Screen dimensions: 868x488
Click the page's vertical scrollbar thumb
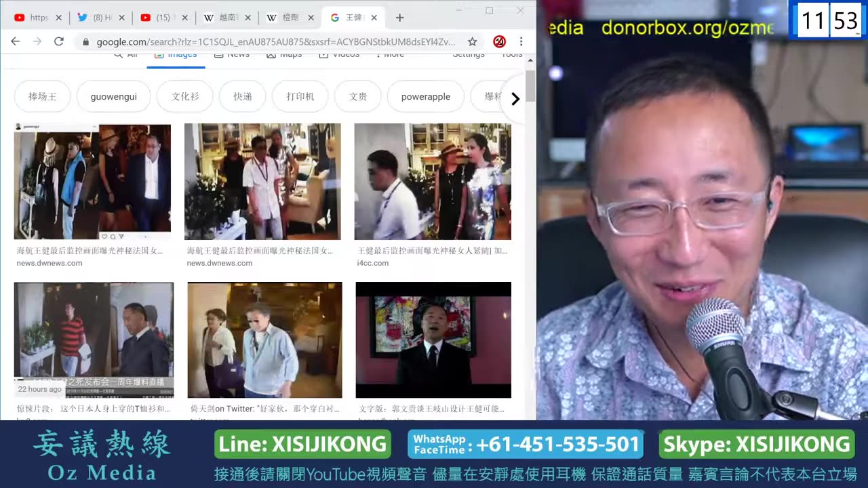pos(530,86)
